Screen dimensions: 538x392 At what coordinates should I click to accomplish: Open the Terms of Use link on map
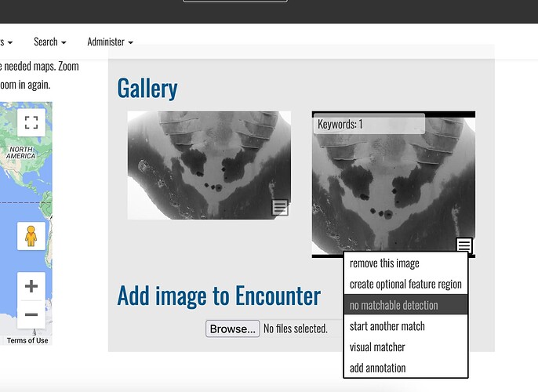27,340
